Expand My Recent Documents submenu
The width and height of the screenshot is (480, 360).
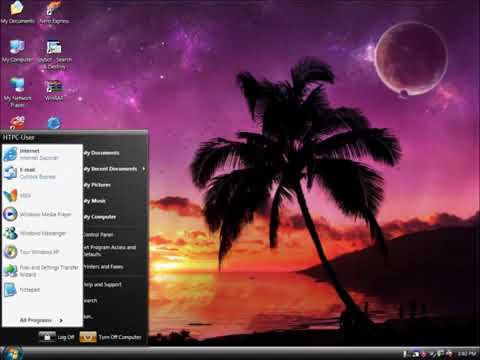[x=115, y=169]
